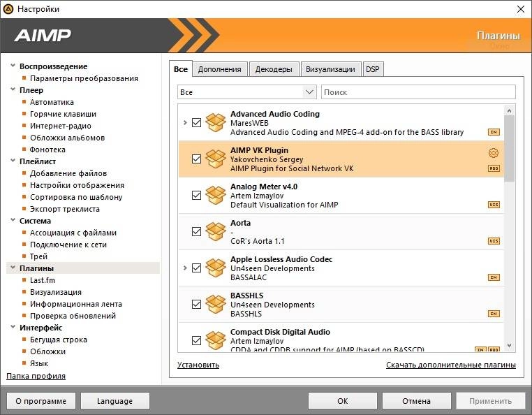The width and height of the screenshot is (532, 415).
Task: Open Скачать дополнительные плагины link
Action: 451,365
